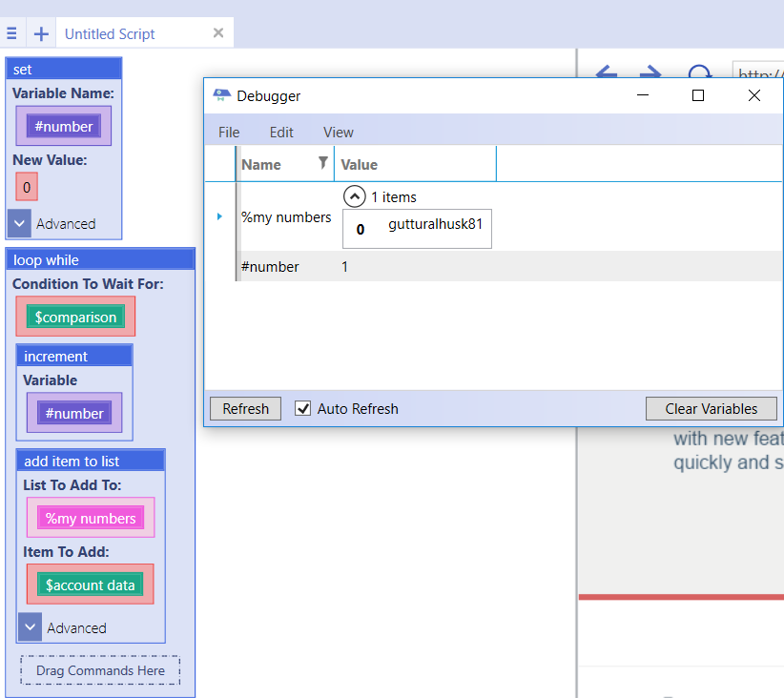Select the loop while command header
The width and height of the screenshot is (784, 698).
(100, 260)
